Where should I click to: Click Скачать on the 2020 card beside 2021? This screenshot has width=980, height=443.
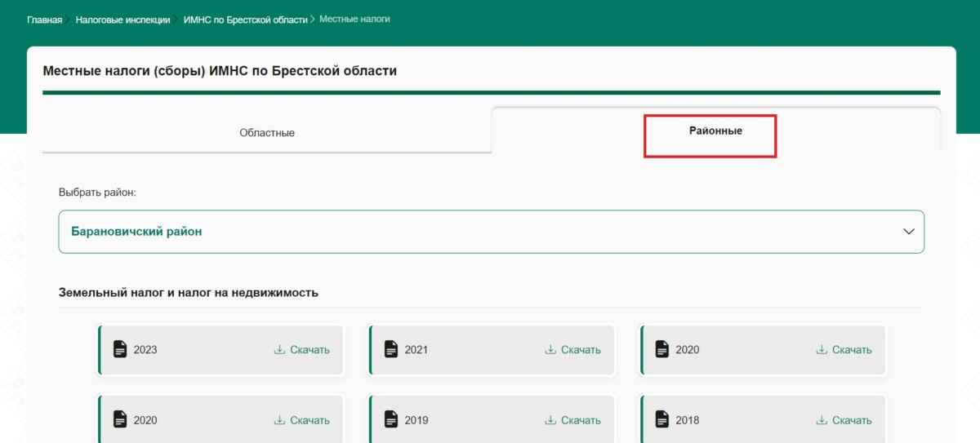coord(844,350)
